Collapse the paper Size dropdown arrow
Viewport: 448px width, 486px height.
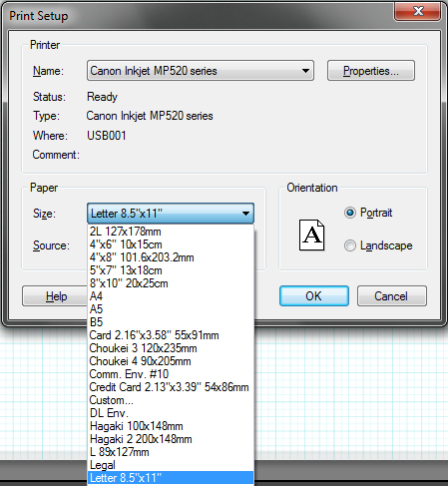click(245, 214)
